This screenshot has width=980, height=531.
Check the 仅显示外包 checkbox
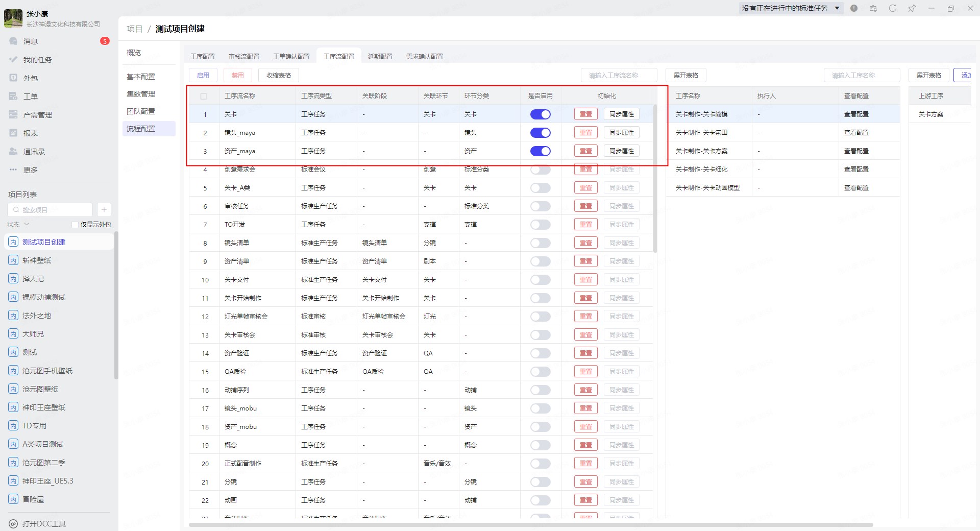tap(75, 225)
